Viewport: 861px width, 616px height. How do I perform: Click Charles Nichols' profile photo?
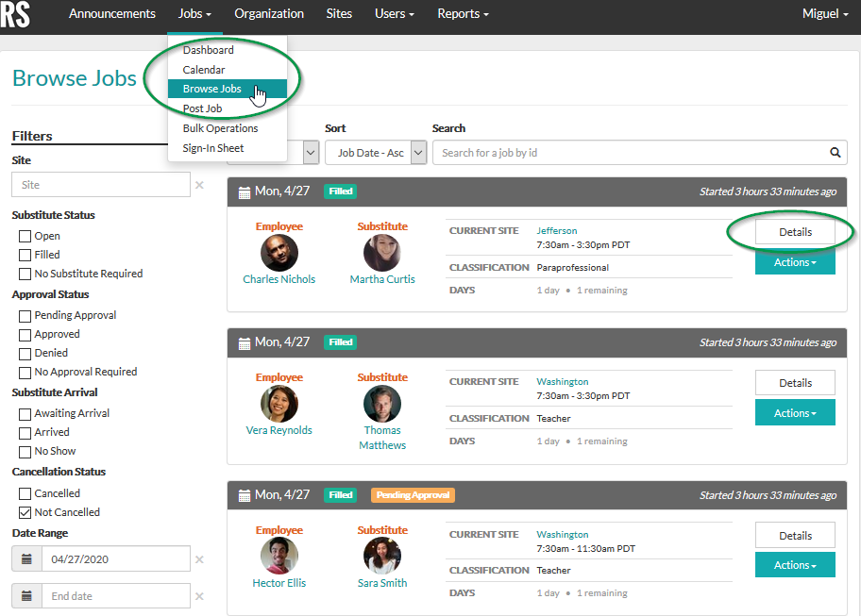[x=279, y=253]
